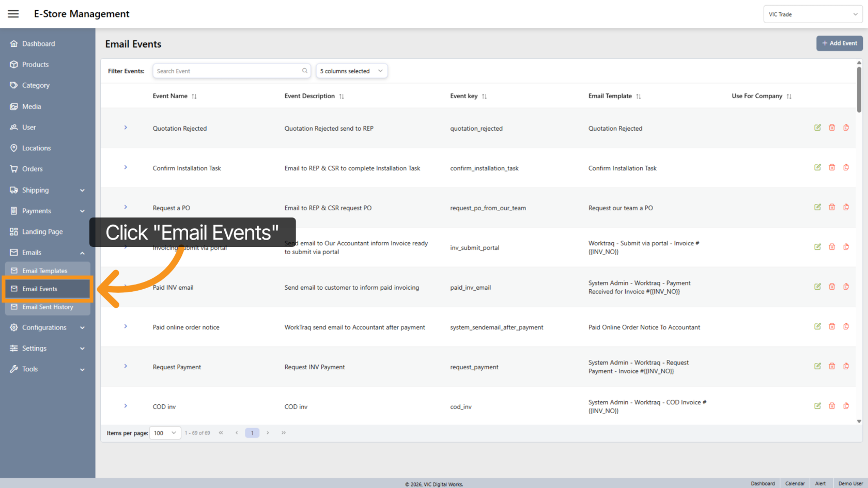Edit the COD inv email event

(817, 406)
